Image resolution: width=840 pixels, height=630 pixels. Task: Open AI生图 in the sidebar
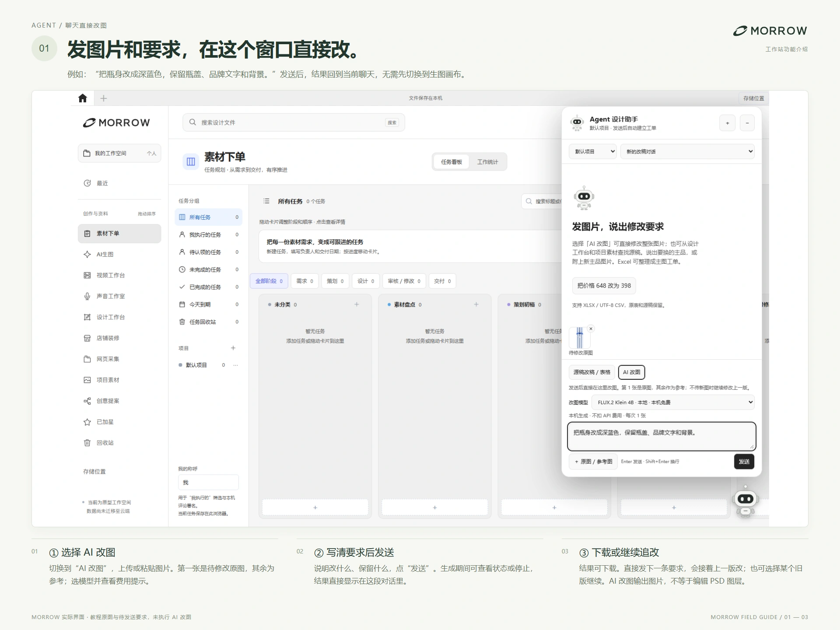(x=119, y=254)
